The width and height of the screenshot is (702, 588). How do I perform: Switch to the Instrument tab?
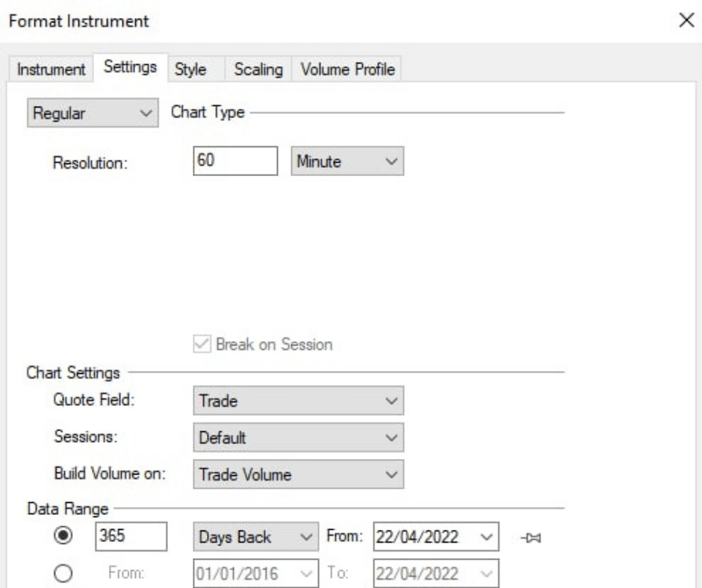tap(51, 69)
